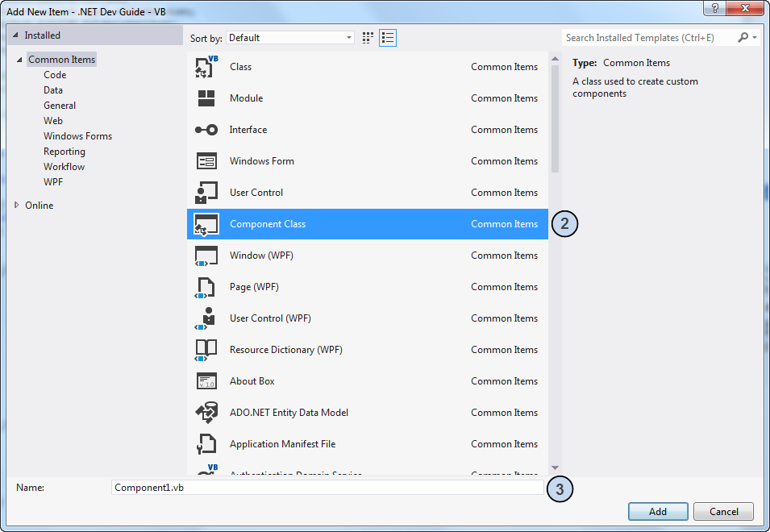Select the About Box template icon
Viewport: 770px width, 532px height.
coord(206,381)
